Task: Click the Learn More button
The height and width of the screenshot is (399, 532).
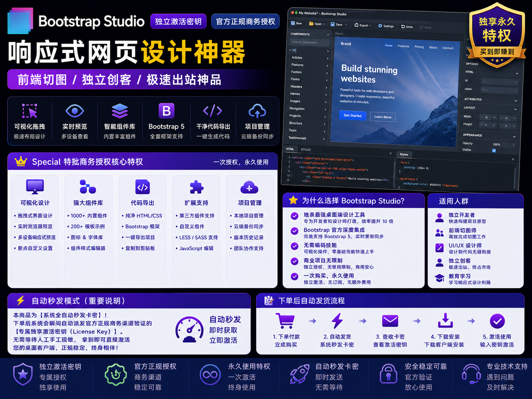Action: pos(382,117)
